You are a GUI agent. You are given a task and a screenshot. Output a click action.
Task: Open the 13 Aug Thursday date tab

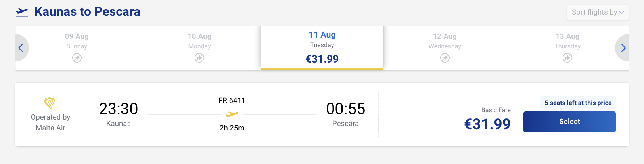(567, 41)
